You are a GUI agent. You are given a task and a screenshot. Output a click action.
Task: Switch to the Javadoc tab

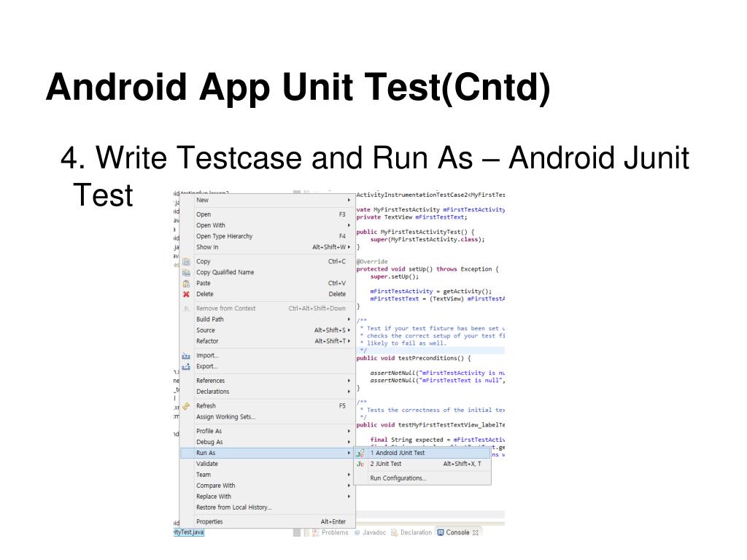click(x=370, y=532)
